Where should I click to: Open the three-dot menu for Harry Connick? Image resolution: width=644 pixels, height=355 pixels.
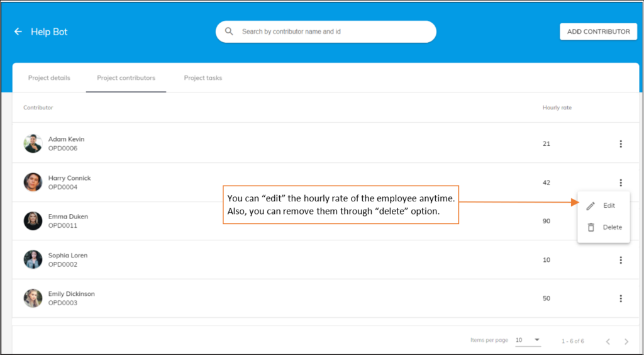[x=620, y=183]
